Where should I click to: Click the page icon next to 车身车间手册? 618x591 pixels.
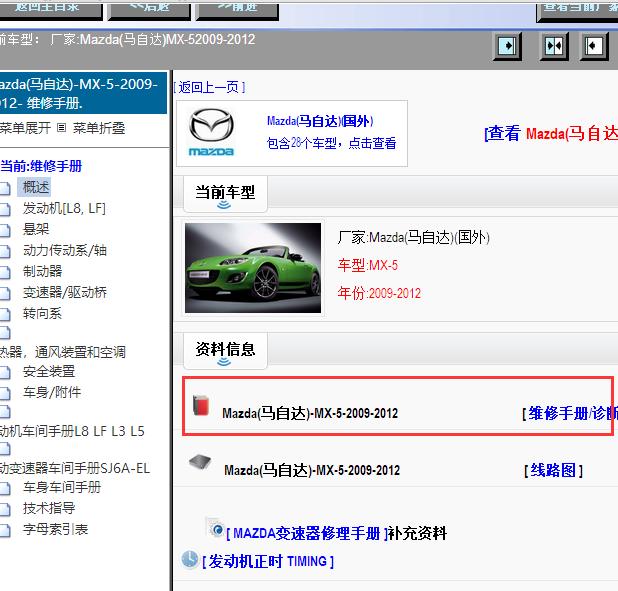(x=5, y=489)
